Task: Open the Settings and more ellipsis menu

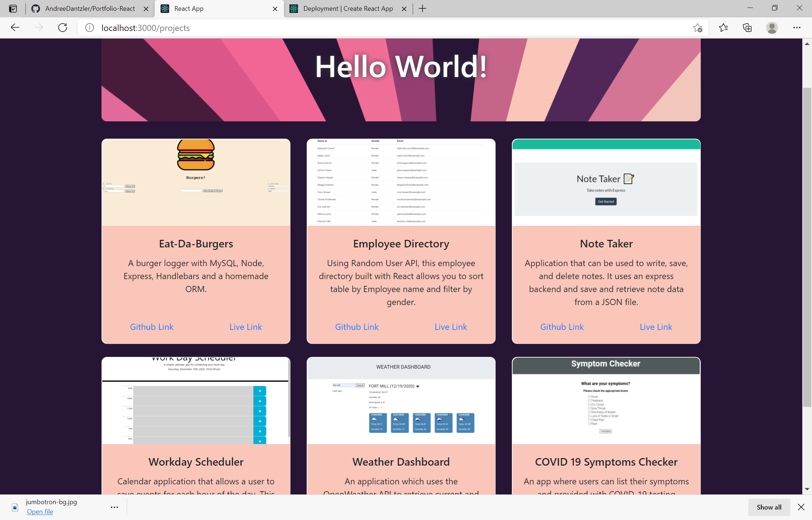Action: (797, 27)
